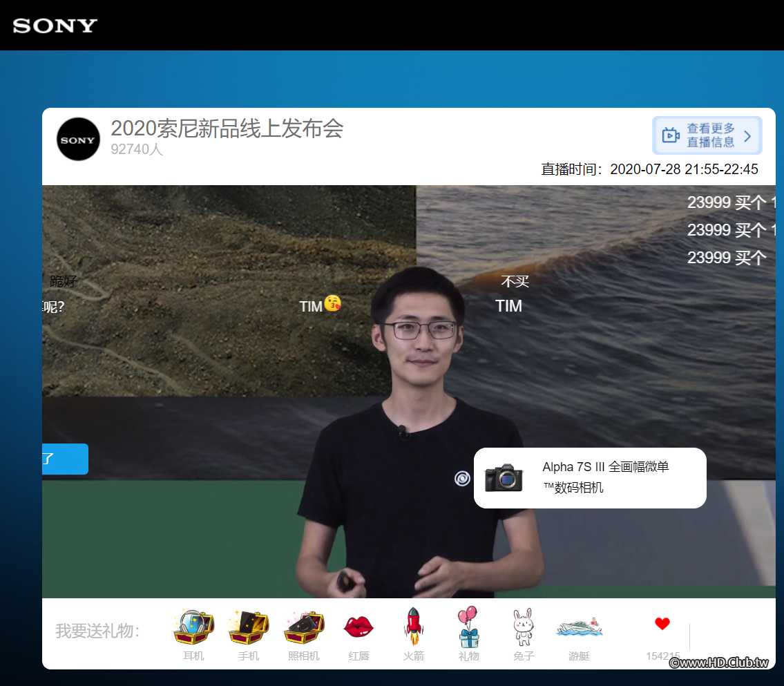Image resolution: width=784 pixels, height=686 pixels.
Task: Send the 礼物 balloon gift box
Action: tap(468, 627)
